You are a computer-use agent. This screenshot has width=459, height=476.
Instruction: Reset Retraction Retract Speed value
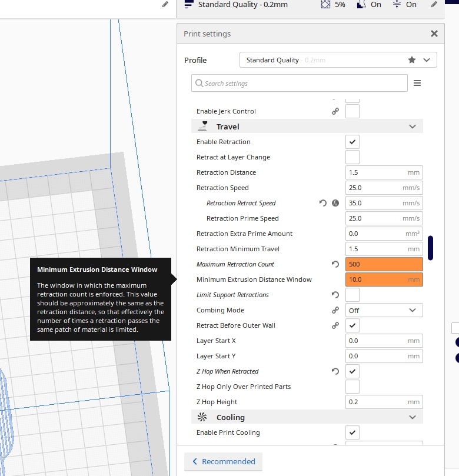pyautogui.click(x=323, y=204)
